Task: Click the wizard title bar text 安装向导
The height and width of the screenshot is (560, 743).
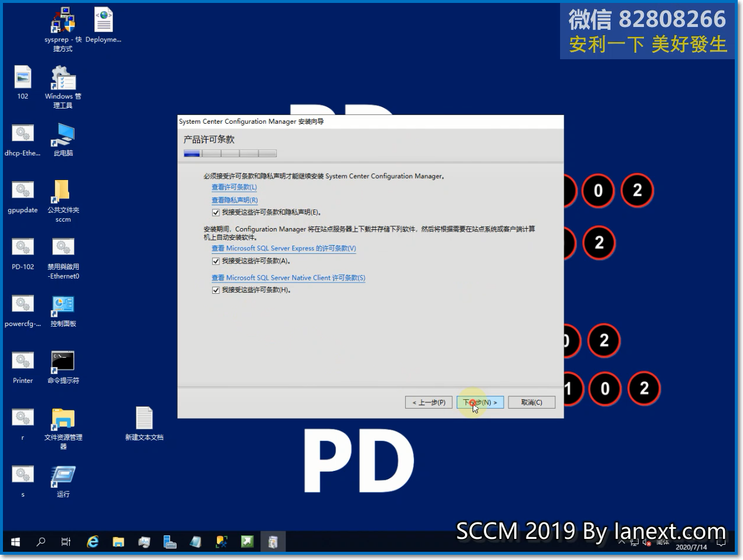Action: coord(311,121)
